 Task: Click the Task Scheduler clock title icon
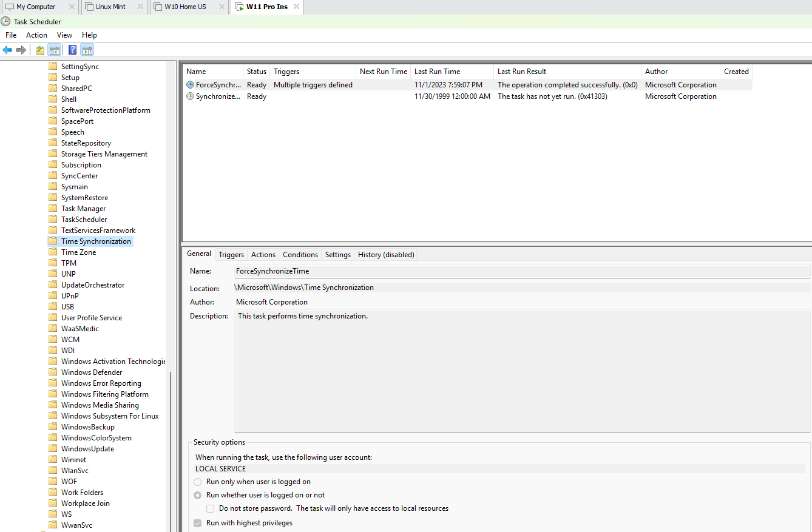click(5, 21)
